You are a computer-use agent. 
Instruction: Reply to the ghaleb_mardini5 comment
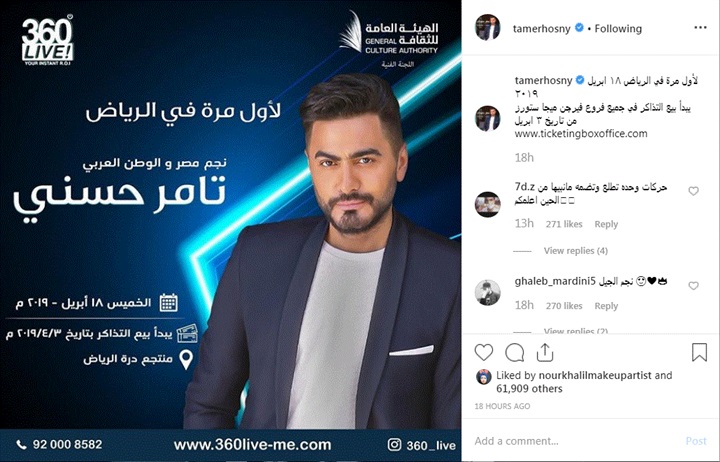point(606,306)
